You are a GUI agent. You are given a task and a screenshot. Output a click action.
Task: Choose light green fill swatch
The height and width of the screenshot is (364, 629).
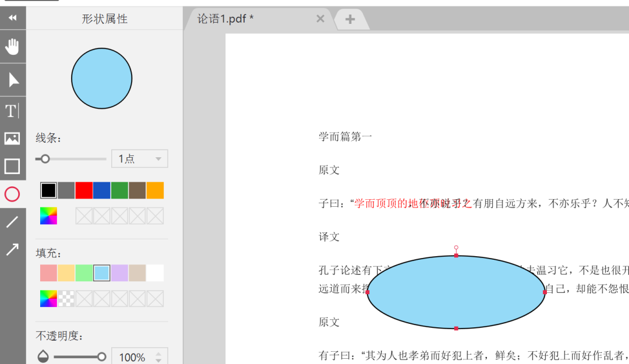click(84, 273)
